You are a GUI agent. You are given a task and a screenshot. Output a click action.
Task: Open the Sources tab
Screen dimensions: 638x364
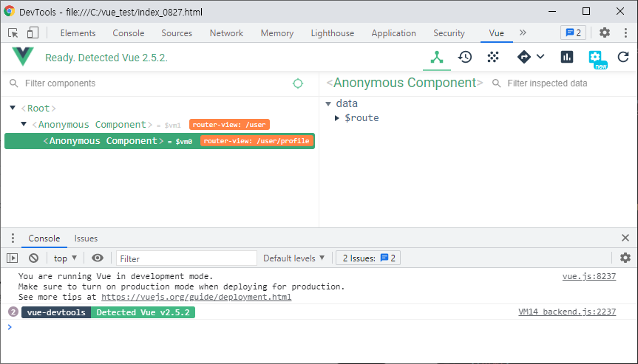[177, 33]
